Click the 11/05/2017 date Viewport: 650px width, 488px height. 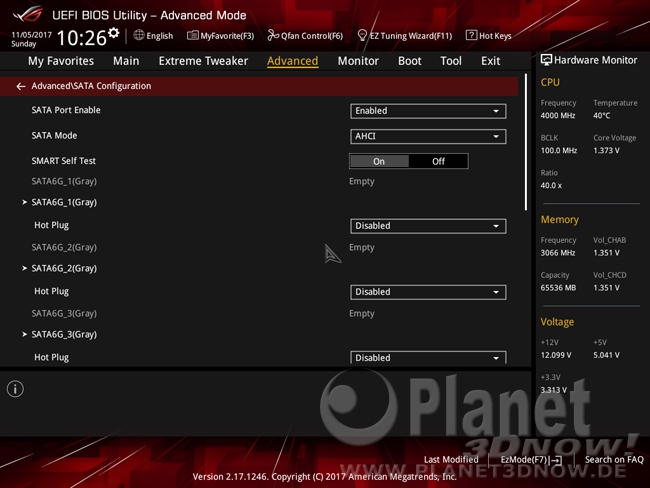(32, 35)
